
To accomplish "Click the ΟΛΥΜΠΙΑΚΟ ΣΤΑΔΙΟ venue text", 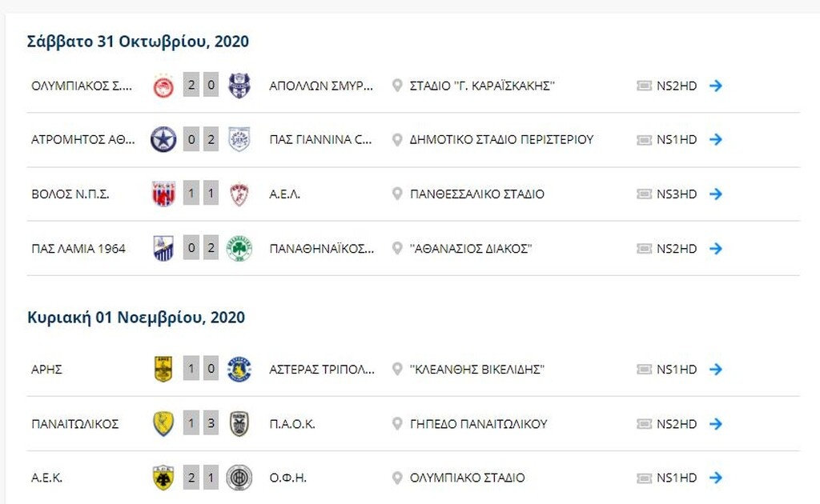I will click(467, 478).
